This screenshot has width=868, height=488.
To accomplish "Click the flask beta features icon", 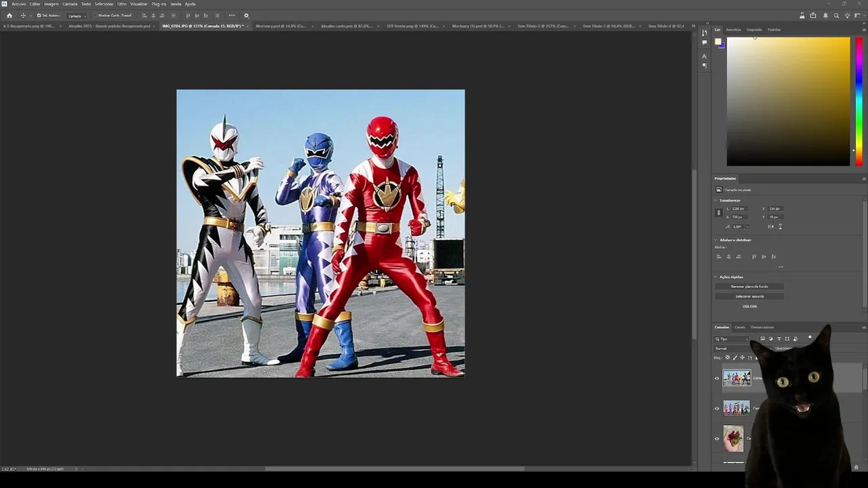I will point(802,16).
